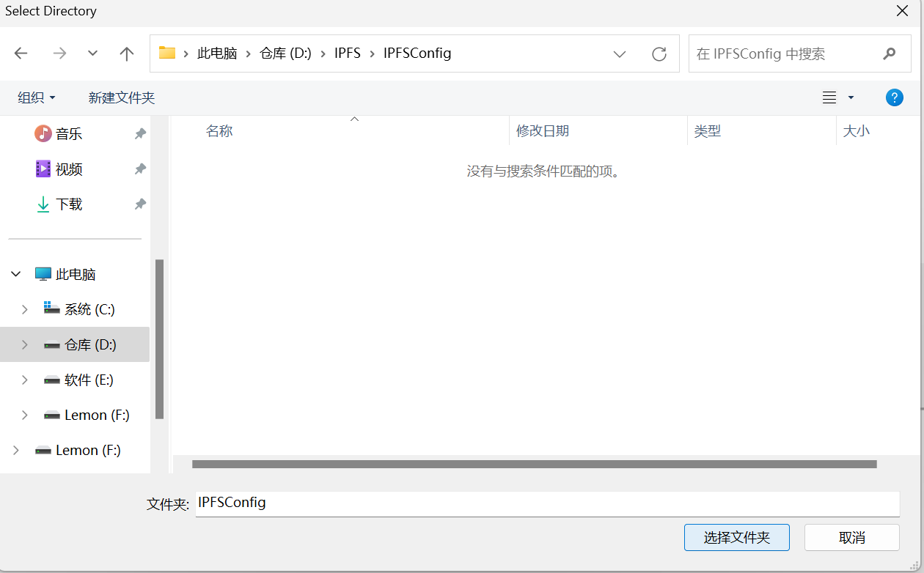The image size is (924, 573).
Task: Open 下载 from the quick access pane
Action: [67, 204]
